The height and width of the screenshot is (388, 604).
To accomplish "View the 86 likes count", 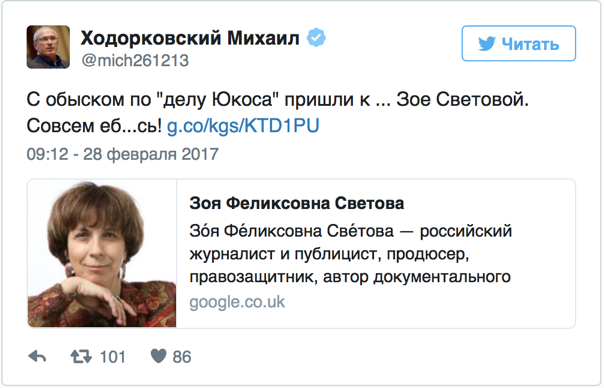I will coord(181,357).
